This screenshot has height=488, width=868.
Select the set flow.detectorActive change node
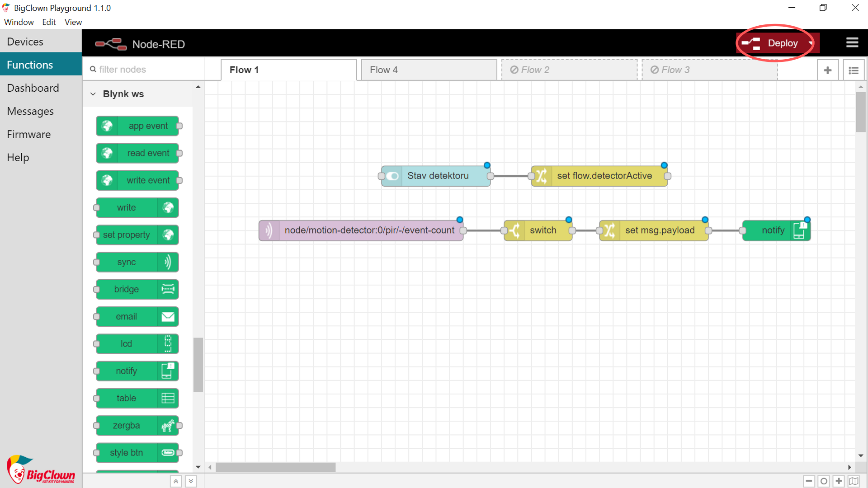pyautogui.click(x=599, y=176)
